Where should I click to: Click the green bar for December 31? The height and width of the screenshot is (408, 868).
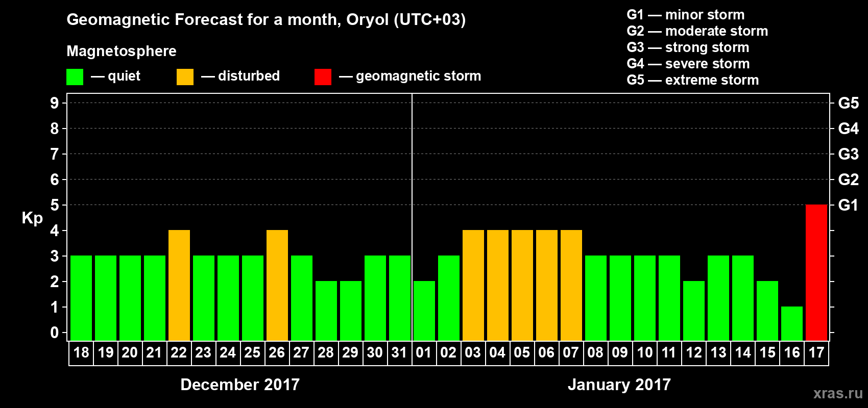[x=400, y=298]
